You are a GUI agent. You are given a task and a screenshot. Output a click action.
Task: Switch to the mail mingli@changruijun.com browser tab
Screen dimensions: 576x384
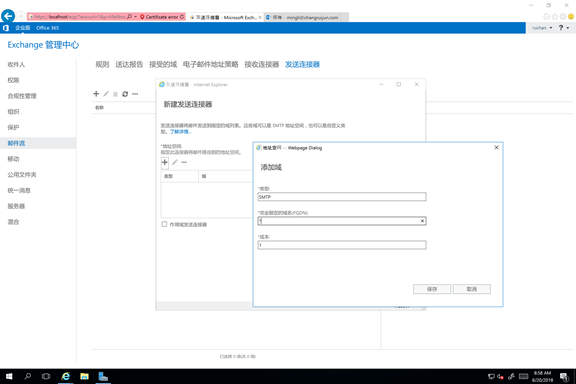[x=306, y=17]
